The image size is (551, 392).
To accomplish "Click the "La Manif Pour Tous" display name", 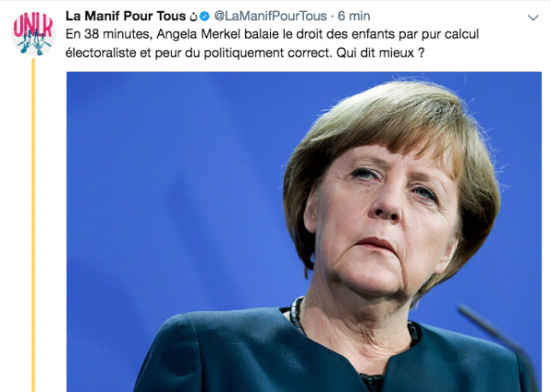I will click(126, 17).
